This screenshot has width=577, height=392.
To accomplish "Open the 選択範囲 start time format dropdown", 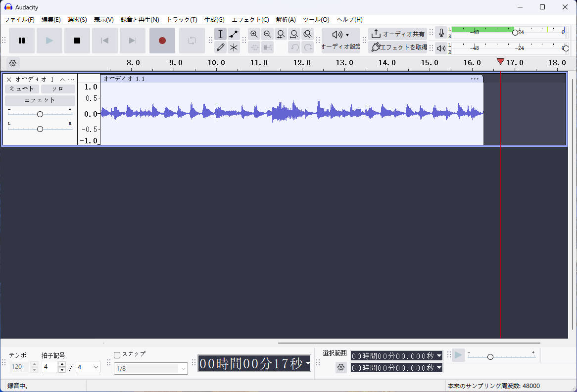I will (x=438, y=355).
